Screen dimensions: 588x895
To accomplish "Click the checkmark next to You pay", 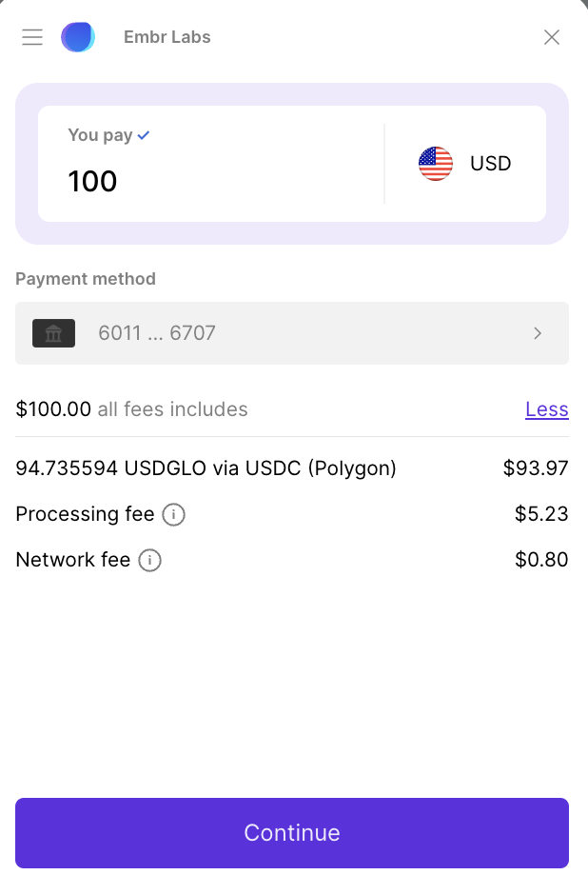I will pyautogui.click(x=144, y=135).
